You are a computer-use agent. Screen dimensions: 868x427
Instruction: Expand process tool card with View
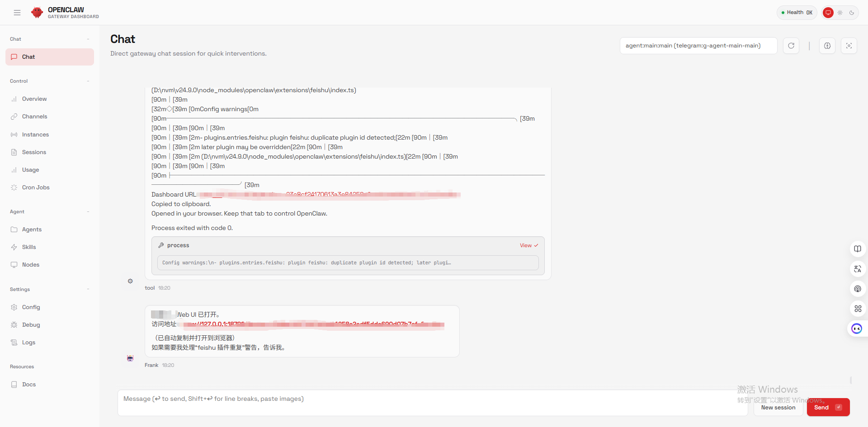point(529,245)
